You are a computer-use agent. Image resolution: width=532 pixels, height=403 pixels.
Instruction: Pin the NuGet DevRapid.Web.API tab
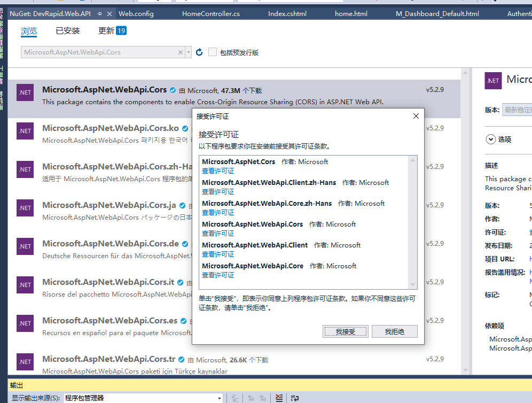click(x=100, y=14)
